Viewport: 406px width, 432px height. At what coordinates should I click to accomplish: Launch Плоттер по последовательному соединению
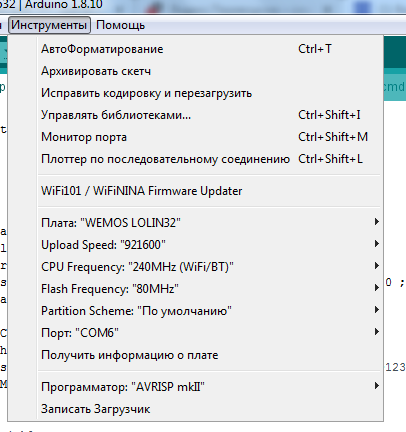point(210,159)
